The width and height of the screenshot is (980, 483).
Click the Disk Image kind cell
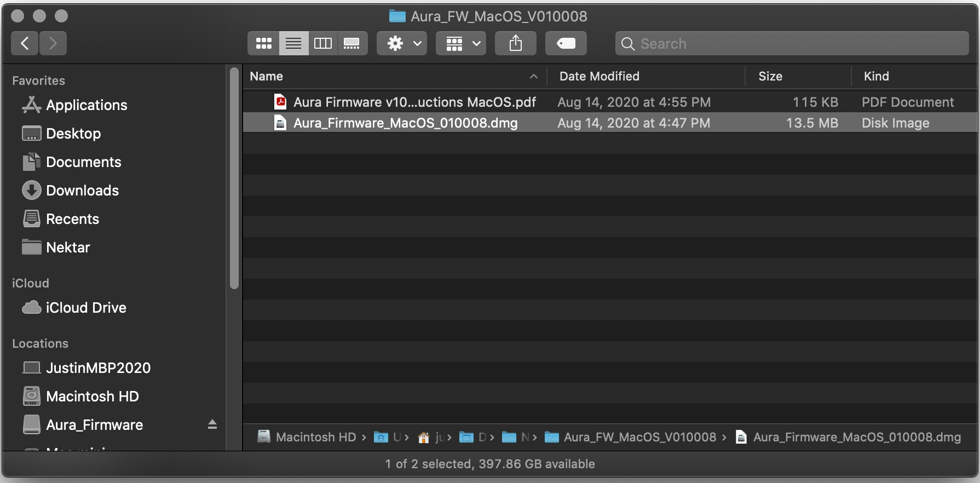(896, 123)
